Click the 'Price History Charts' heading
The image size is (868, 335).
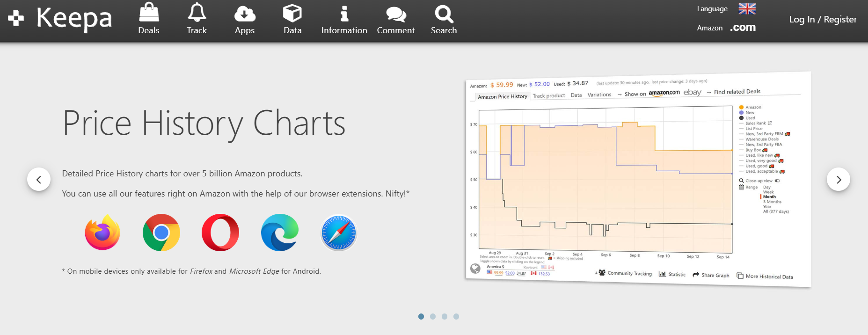(204, 124)
